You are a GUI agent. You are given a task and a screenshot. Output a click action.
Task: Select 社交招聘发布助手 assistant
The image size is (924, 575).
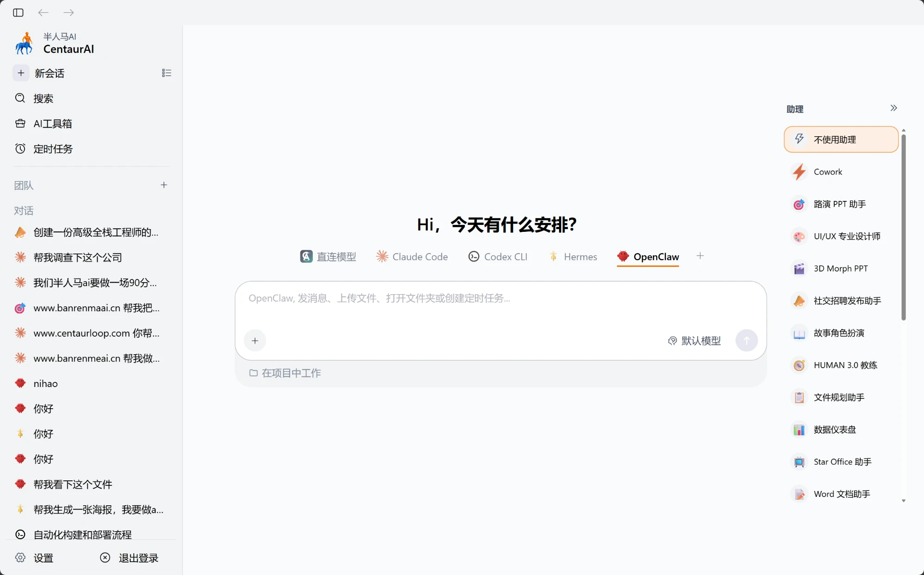841,301
